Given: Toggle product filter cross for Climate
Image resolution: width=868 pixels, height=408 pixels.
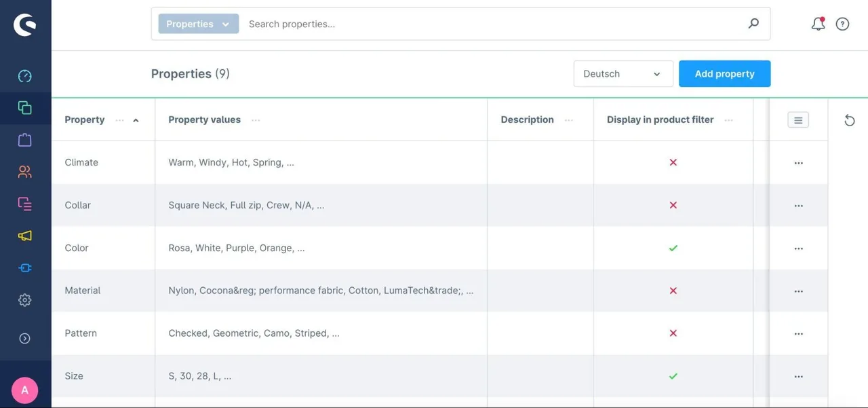Looking at the screenshot, I should click(x=673, y=162).
